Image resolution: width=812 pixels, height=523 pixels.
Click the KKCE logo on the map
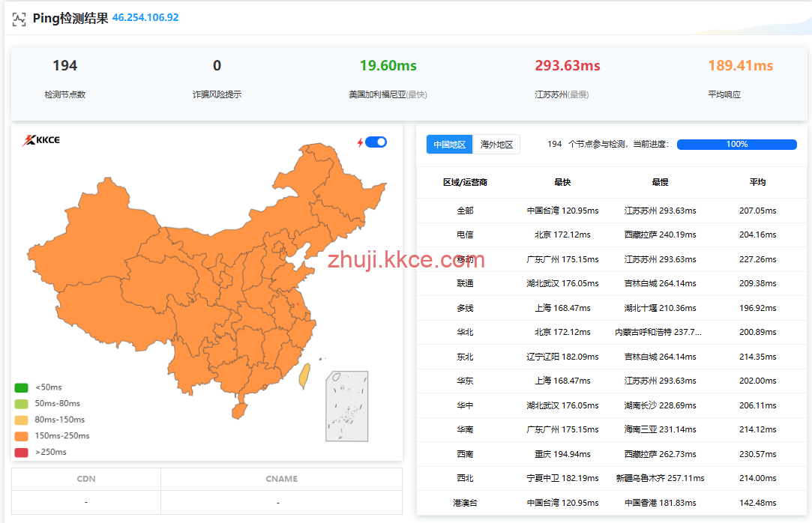pos(40,140)
